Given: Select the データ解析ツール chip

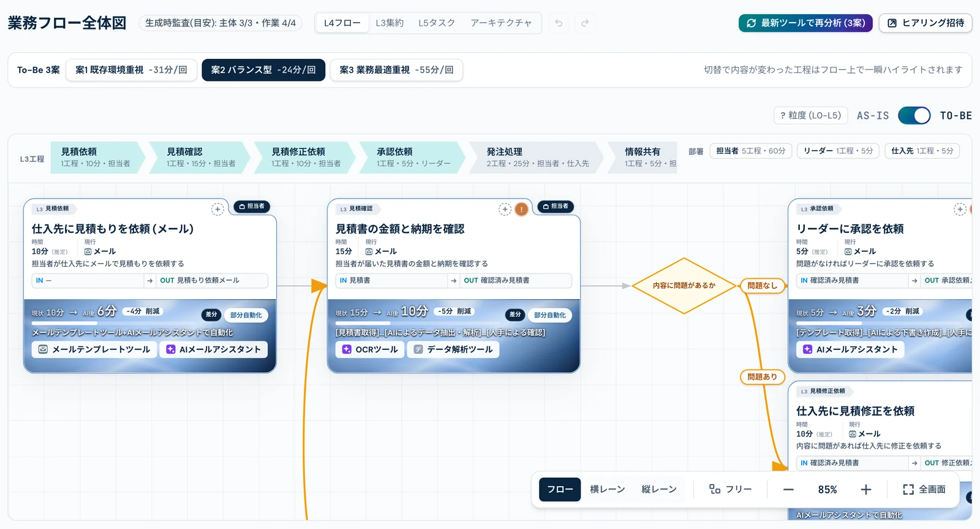Looking at the screenshot, I should coord(453,349).
